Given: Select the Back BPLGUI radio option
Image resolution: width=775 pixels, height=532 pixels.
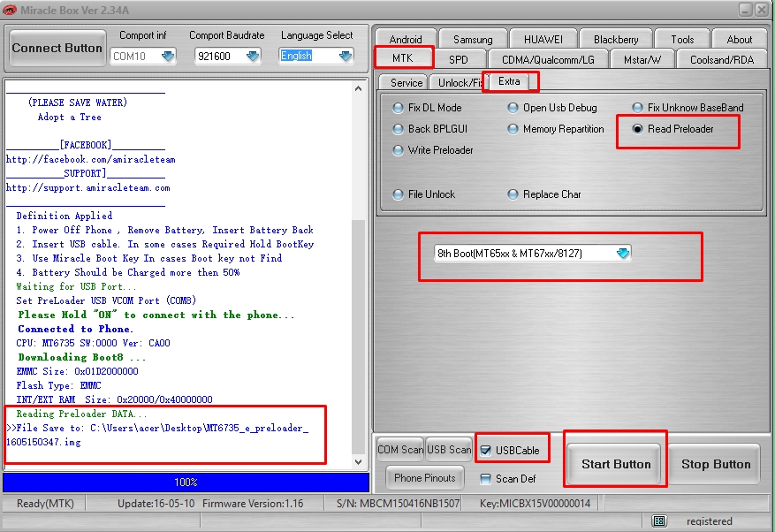Looking at the screenshot, I should [x=430, y=128].
